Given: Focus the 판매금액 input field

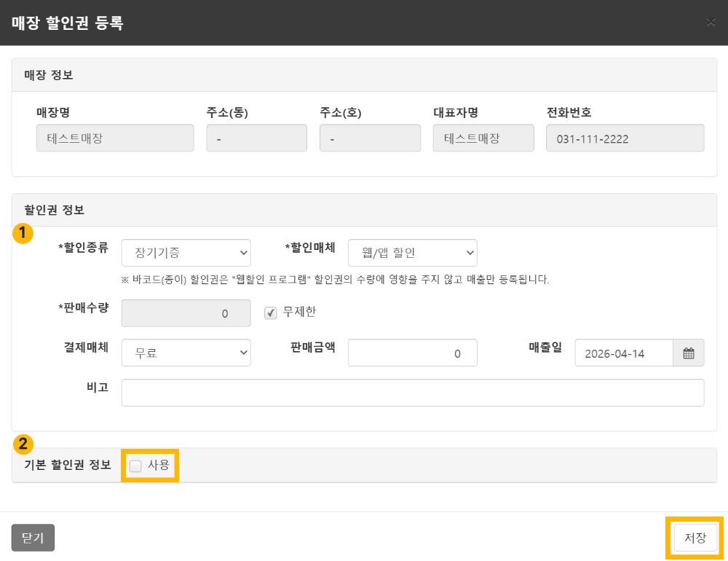Looking at the screenshot, I should coord(412,353).
